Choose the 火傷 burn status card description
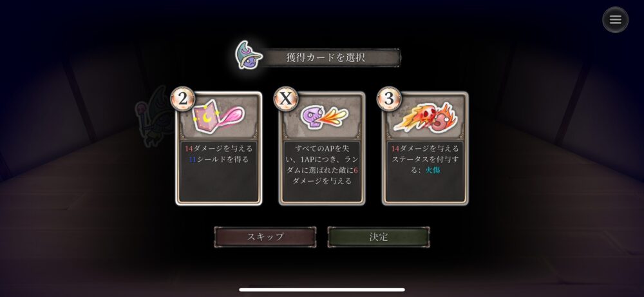 (x=424, y=159)
